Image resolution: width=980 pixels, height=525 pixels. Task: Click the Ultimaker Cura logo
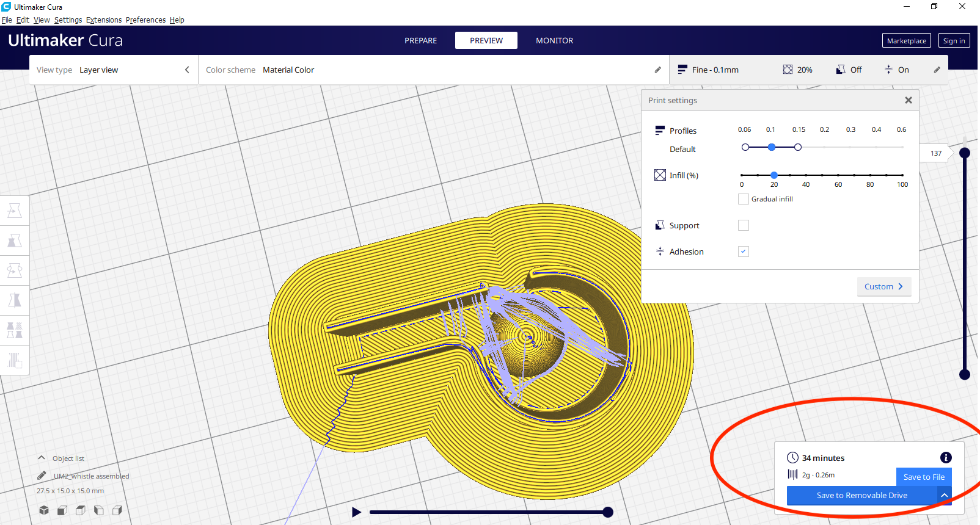[x=65, y=40]
